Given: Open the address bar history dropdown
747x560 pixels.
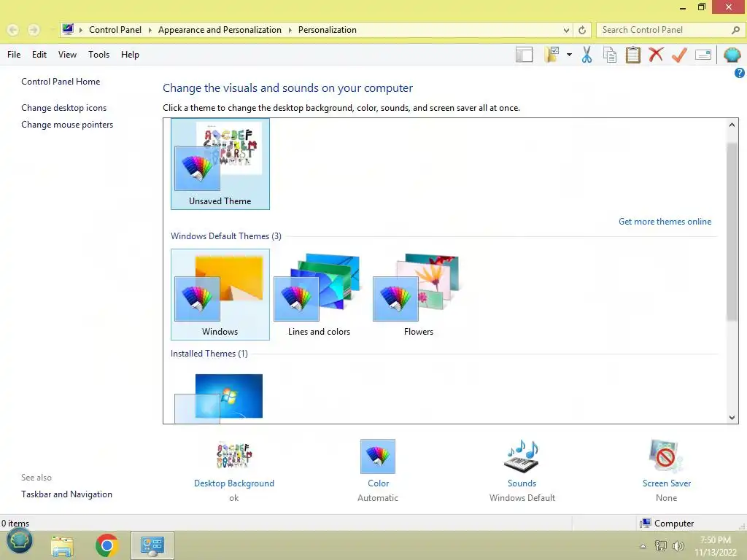Looking at the screenshot, I should (566, 30).
